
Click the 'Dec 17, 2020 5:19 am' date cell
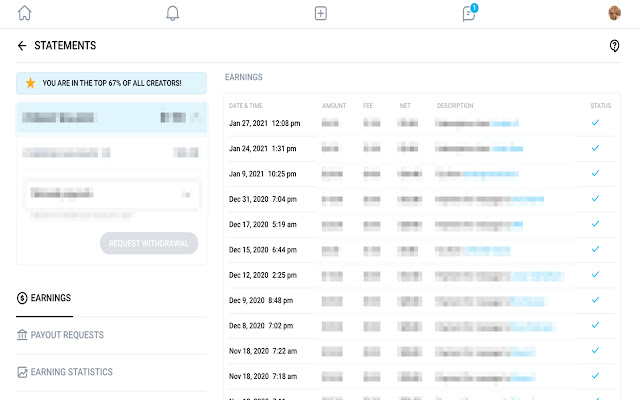[x=263, y=224]
